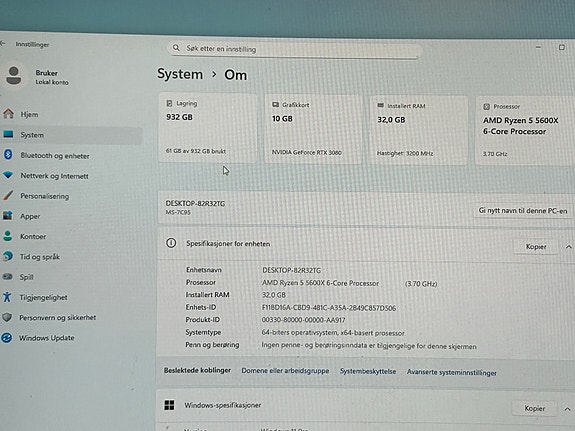Open Tid og språk globe icon
The height and width of the screenshot is (431, 575).
pyautogui.click(x=8, y=256)
